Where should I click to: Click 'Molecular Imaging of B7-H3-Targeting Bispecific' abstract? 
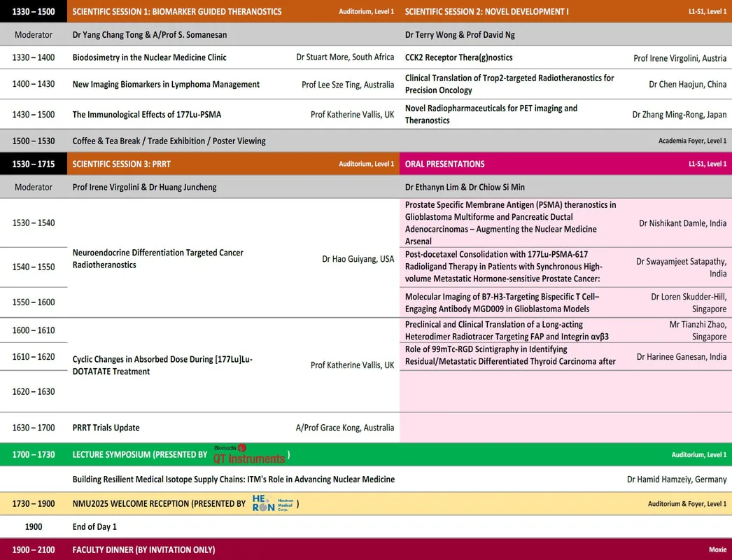pos(502,302)
